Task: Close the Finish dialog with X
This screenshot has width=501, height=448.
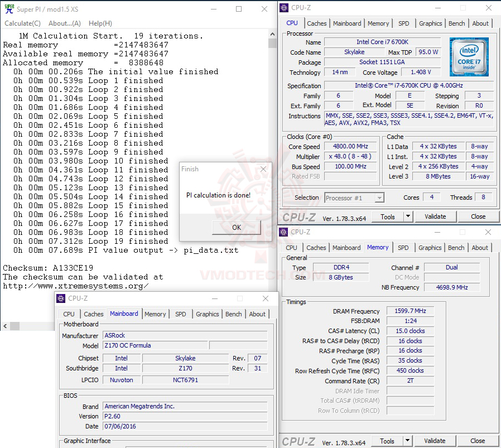Action: coord(263,169)
